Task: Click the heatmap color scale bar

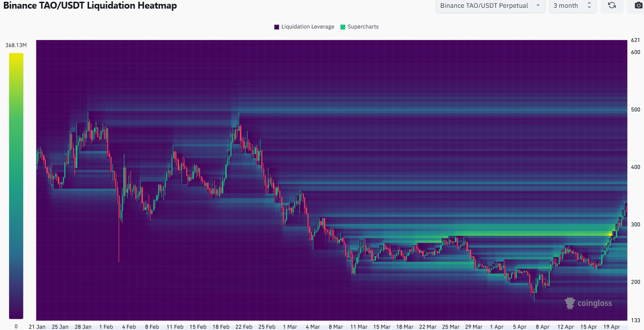Action: tap(16, 186)
